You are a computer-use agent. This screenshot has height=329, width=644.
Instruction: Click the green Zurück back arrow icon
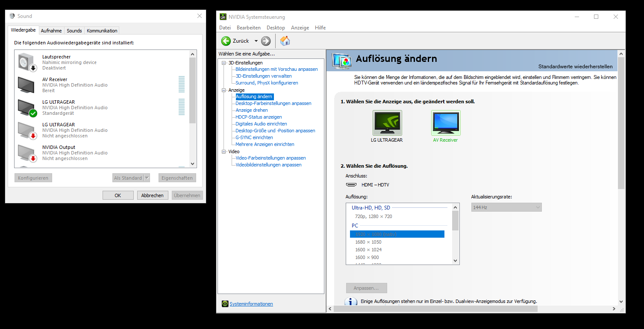click(x=226, y=41)
